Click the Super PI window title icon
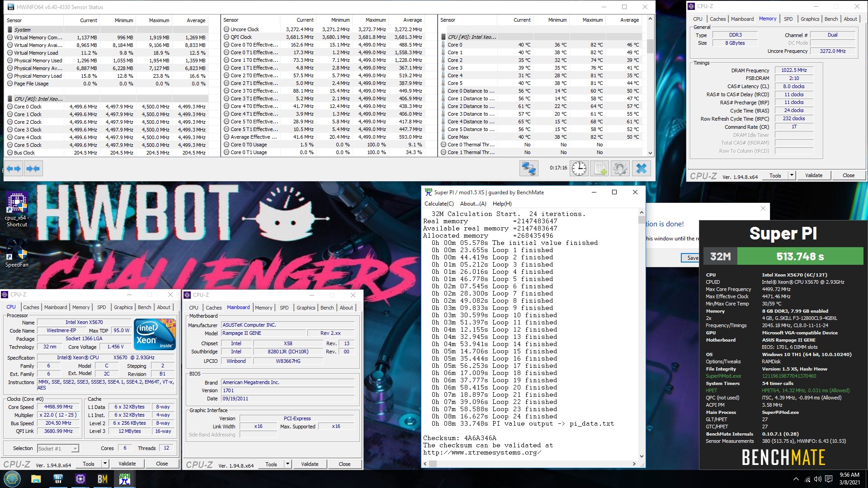868x488 pixels. [x=428, y=192]
